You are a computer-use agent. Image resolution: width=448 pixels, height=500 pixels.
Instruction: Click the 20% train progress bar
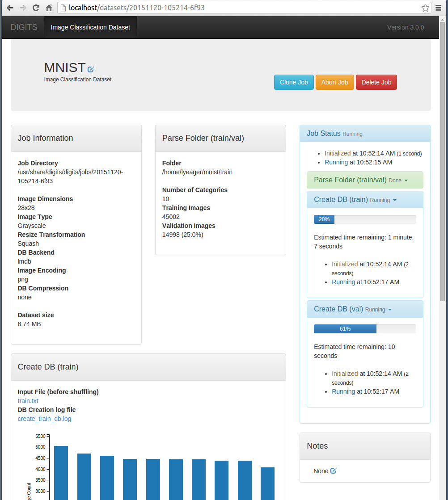click(365, 219)
